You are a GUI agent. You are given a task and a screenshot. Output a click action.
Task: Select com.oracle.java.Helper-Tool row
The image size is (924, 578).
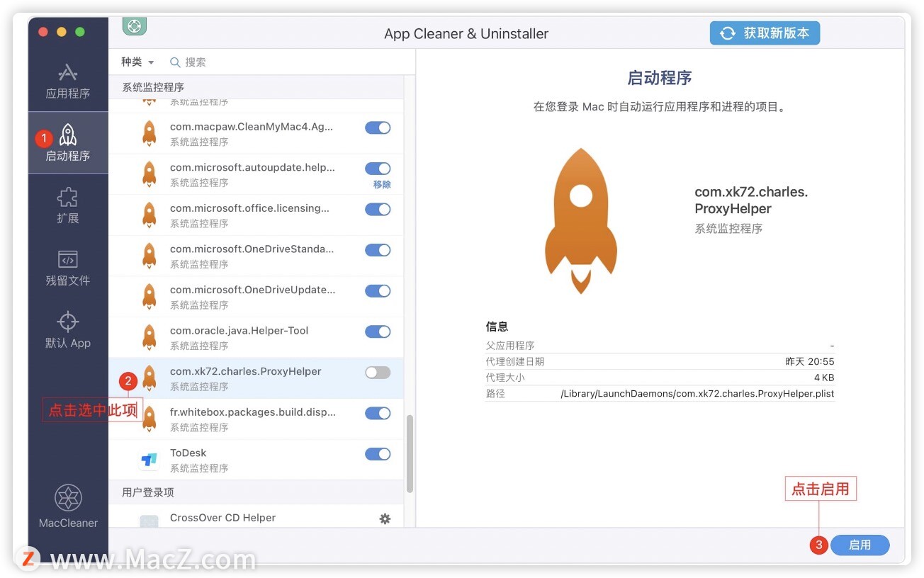pyautogui.click(x=256, y=337)
